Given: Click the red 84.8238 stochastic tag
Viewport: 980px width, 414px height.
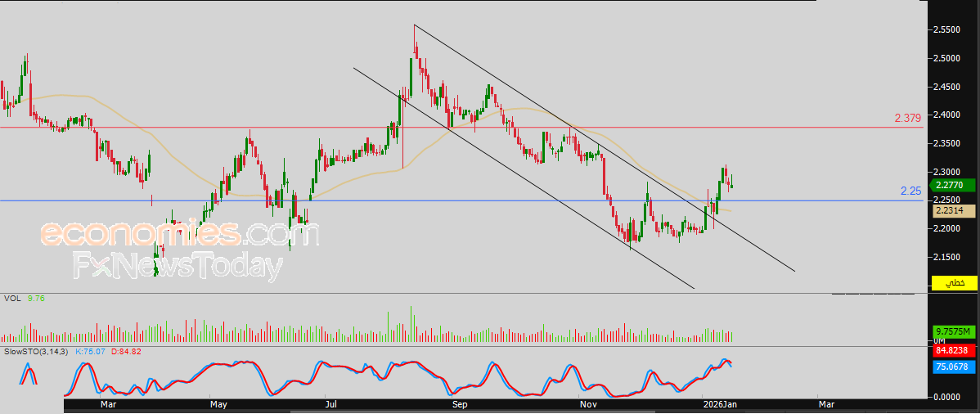Looking at the screenshot, I should coord(955,350).
